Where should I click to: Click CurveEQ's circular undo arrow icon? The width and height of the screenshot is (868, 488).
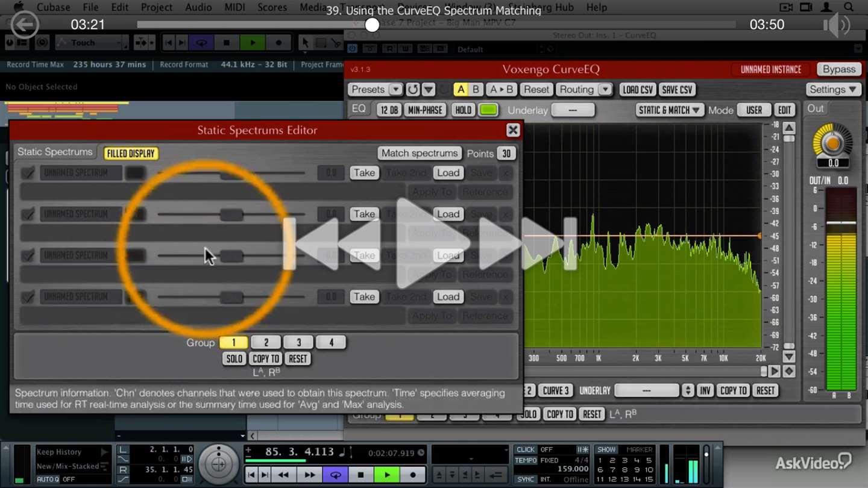[413, 90]
